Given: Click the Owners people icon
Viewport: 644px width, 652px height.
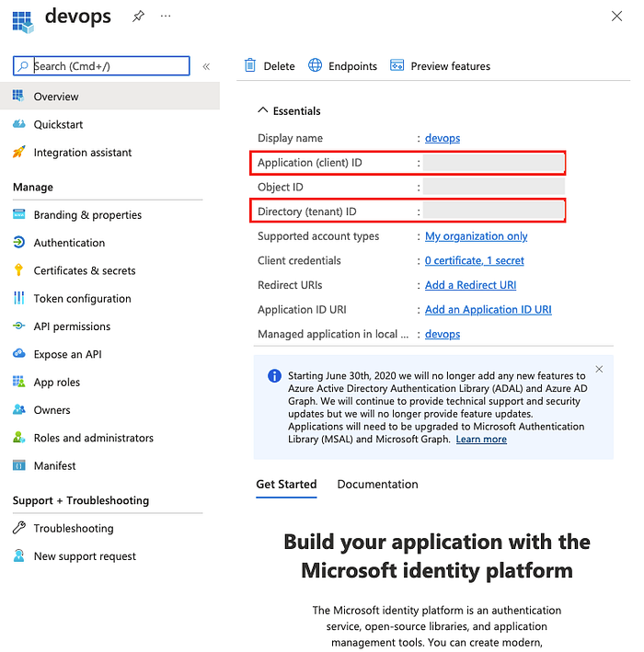Looking at the screenshot, I should (18, 409).
